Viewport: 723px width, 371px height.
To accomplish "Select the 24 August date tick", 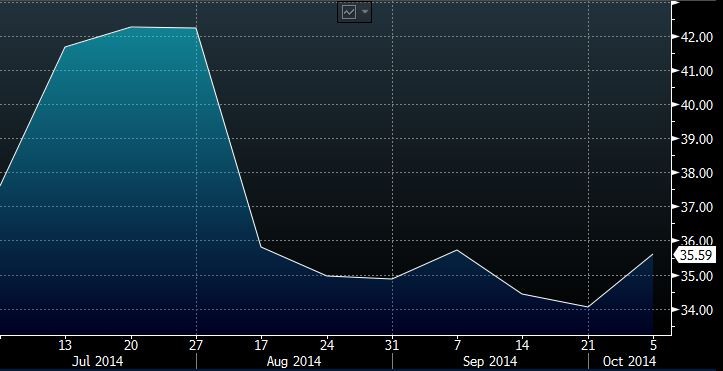I will [327, 345].
